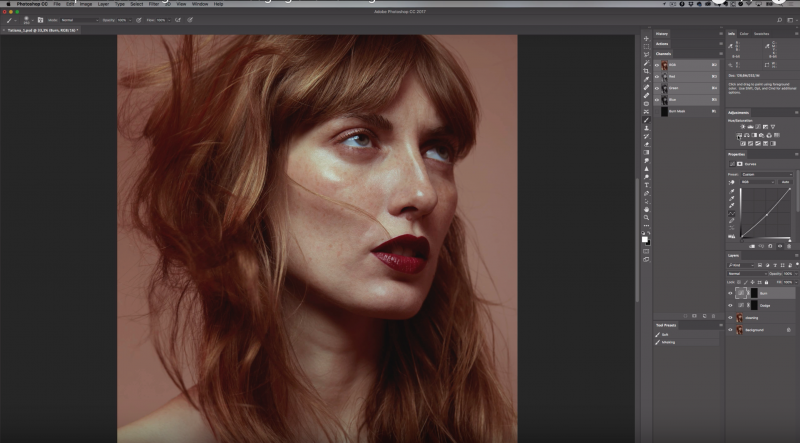Open the Filter menu

click(x=154, y=4)
